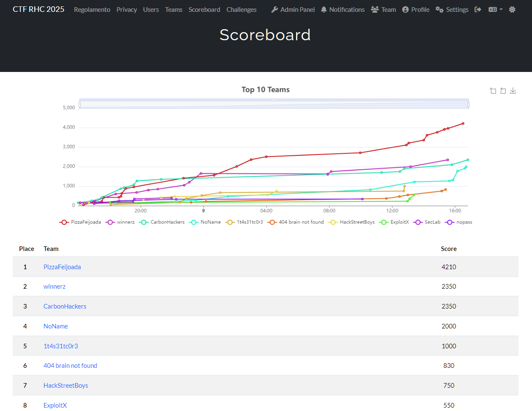This screenshot has height=411, width=532.
Task: Click the chart zoom reset icon
Action: 503,91
